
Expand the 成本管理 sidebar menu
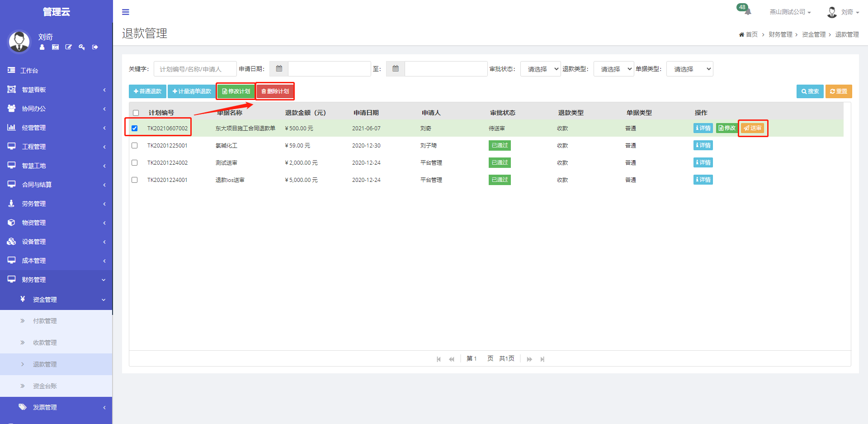56,261
